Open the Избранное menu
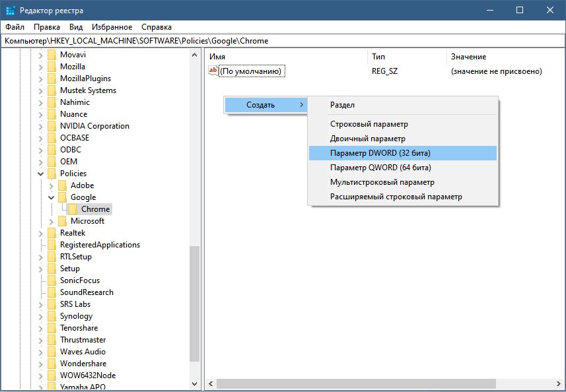The width and height of the screenshot is (566, 392). [112, 27]
